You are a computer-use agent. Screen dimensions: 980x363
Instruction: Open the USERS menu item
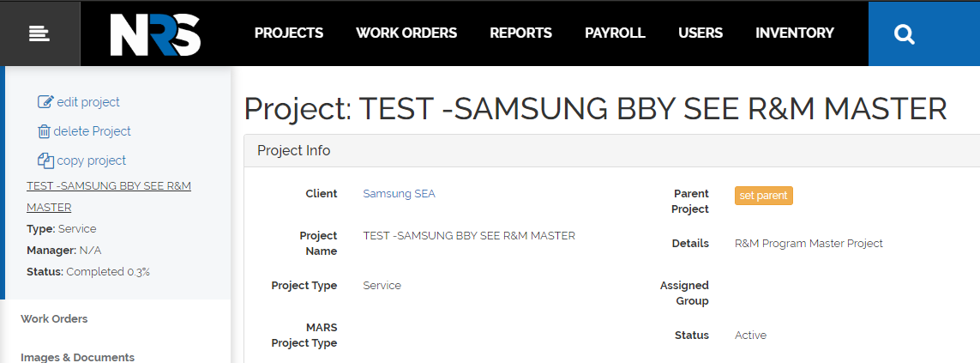click(700, 33)
